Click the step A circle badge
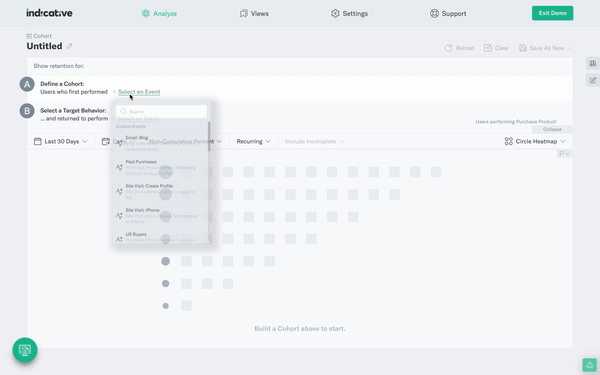Image resolution: width=600 pixels, height=375 pixels. [x=27, y=85]
